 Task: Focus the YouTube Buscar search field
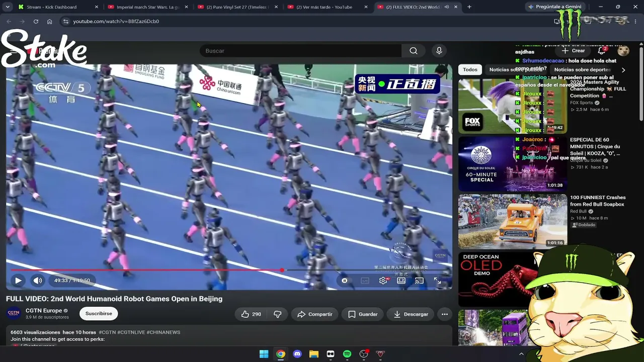[300, 51]
